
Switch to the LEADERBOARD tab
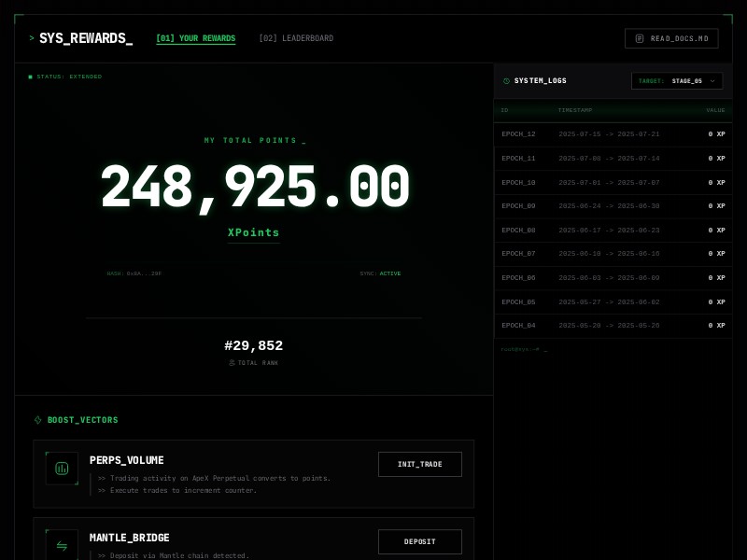(296, 38)
